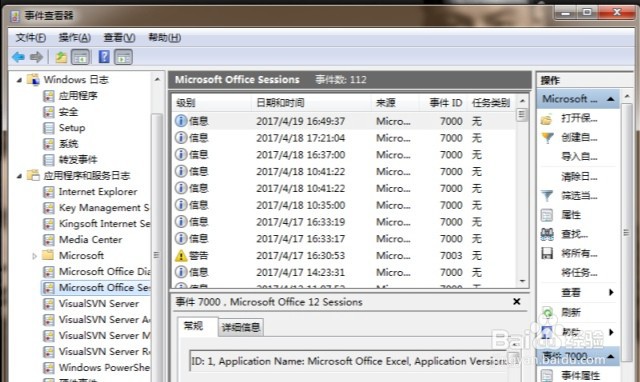
Task: Click 筛选当前日志 filter icon action
Action: pyautogui.click(x=547, y=196)
